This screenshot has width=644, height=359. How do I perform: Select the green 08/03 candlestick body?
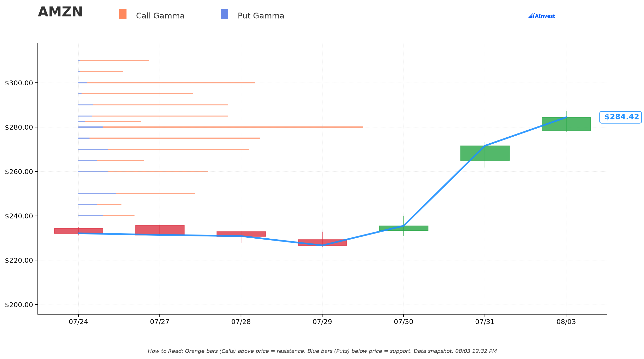566,124
